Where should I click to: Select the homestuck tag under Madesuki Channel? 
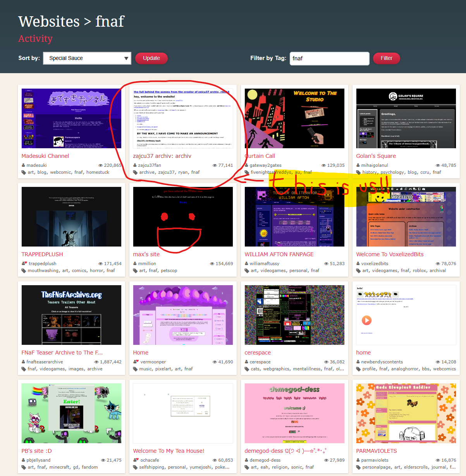98,172
